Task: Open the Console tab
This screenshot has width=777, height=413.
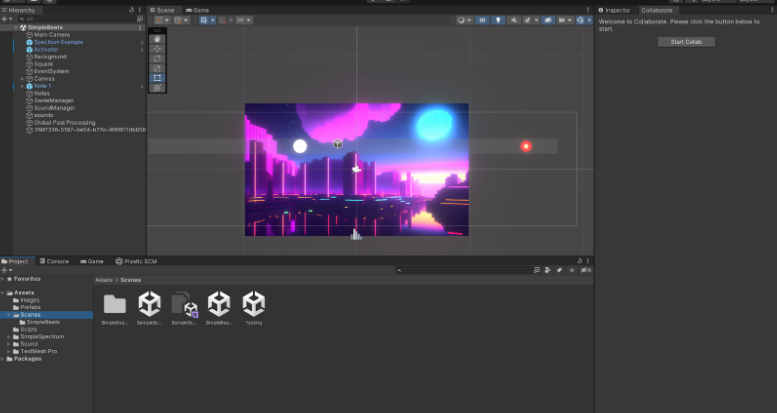Action: coord(55,261)
